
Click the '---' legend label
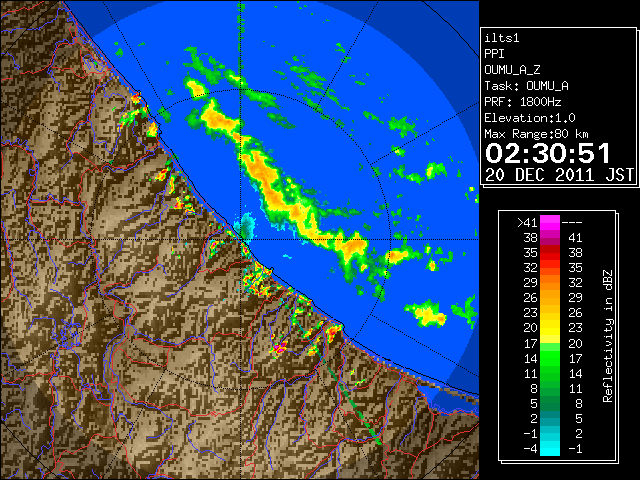572,223
